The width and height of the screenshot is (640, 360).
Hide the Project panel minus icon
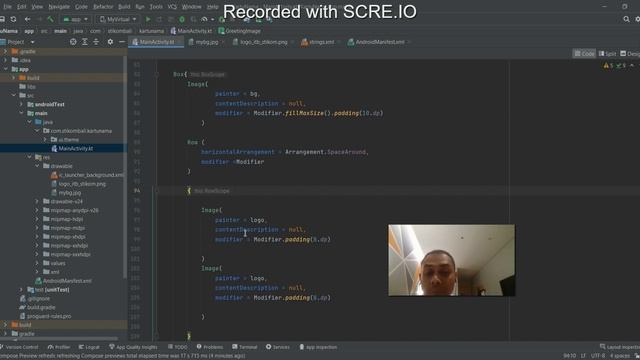coord(122,42)
